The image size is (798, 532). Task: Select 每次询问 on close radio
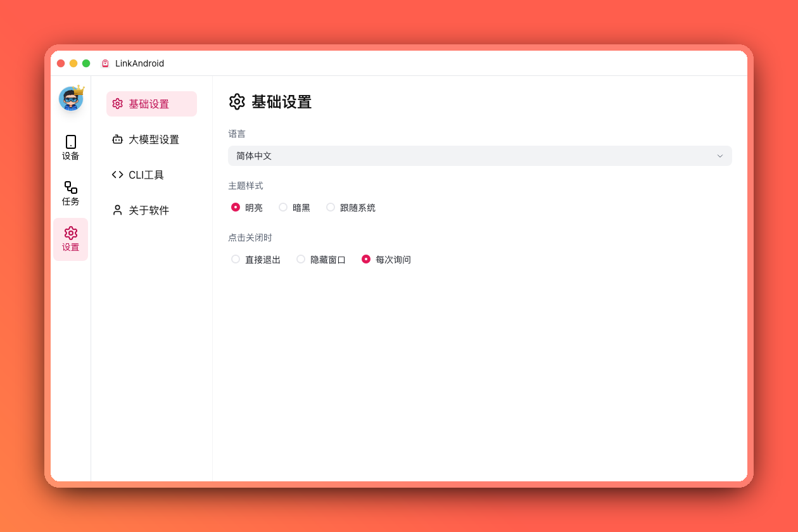coord(366,259)
